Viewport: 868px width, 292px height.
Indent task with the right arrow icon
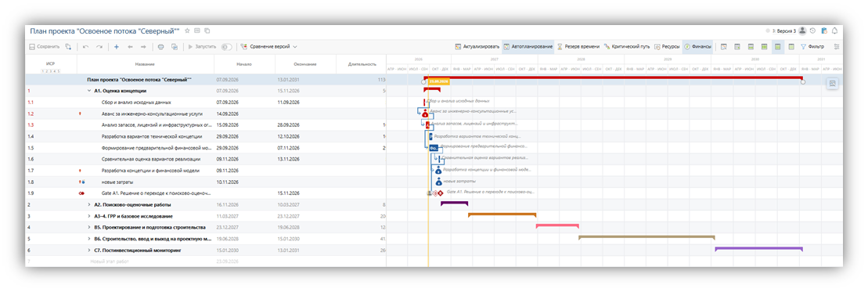click(x=143, y=47)
